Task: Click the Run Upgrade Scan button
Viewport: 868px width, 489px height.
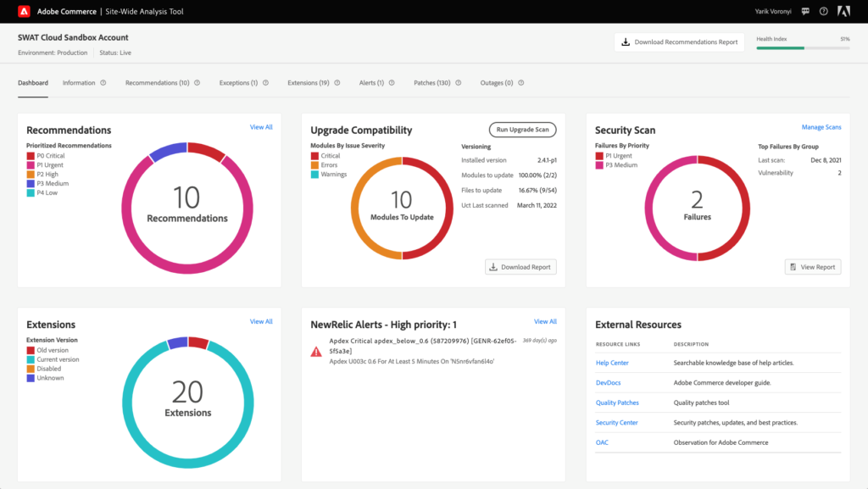Action: pyautogui.click(x=523, y=130)
